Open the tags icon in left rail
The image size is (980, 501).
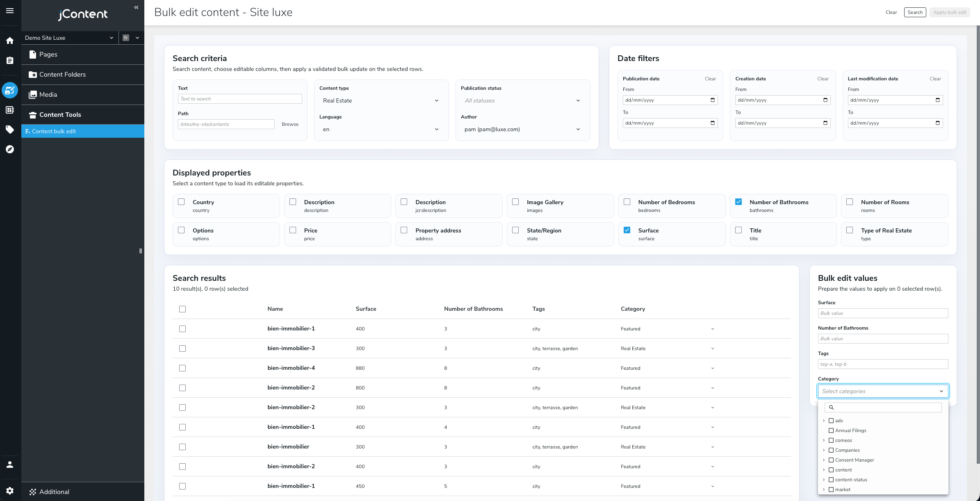coord(10,130)
